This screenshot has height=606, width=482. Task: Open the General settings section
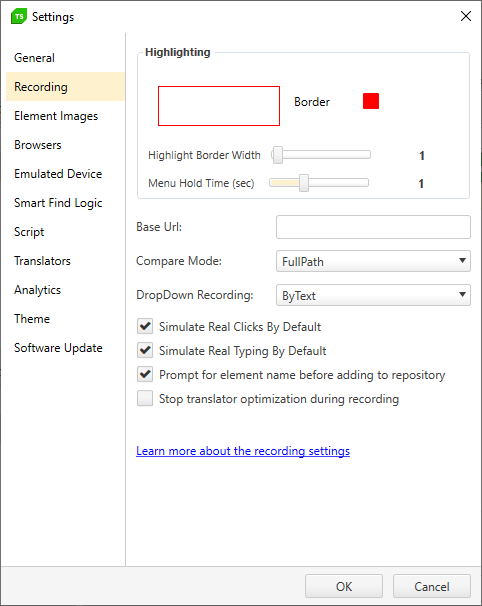tap(65, 58)
